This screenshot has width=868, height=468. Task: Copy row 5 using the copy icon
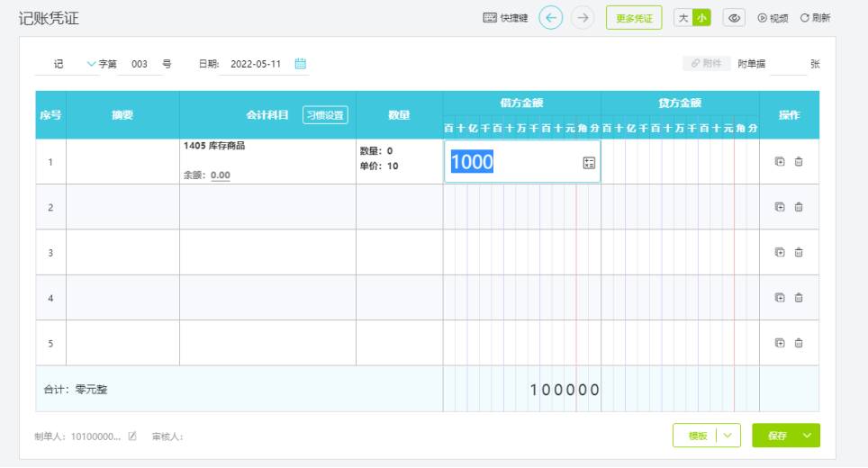click(780, 343)
